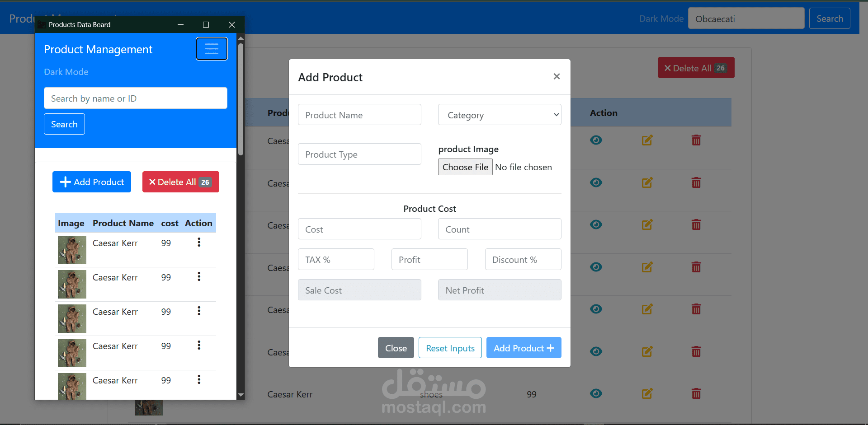Open the hamburger menu in Products Data Board
Image resolution: width=868 pixels, height=425 pixels.
[212, 49]
